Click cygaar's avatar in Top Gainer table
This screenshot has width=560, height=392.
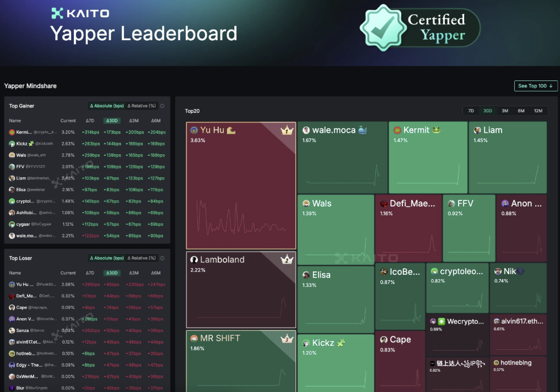pos(12,225)
